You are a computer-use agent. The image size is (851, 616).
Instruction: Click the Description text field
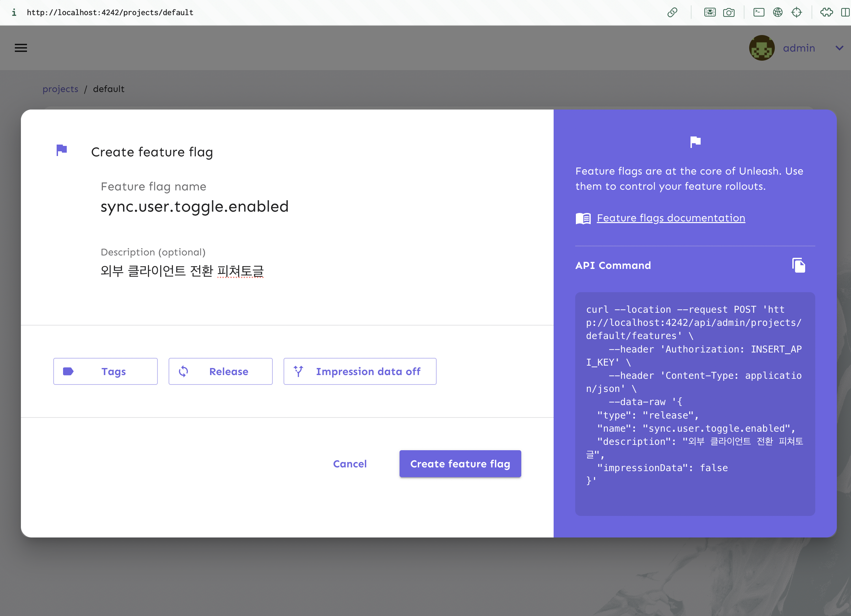click(x=263, y=271)
